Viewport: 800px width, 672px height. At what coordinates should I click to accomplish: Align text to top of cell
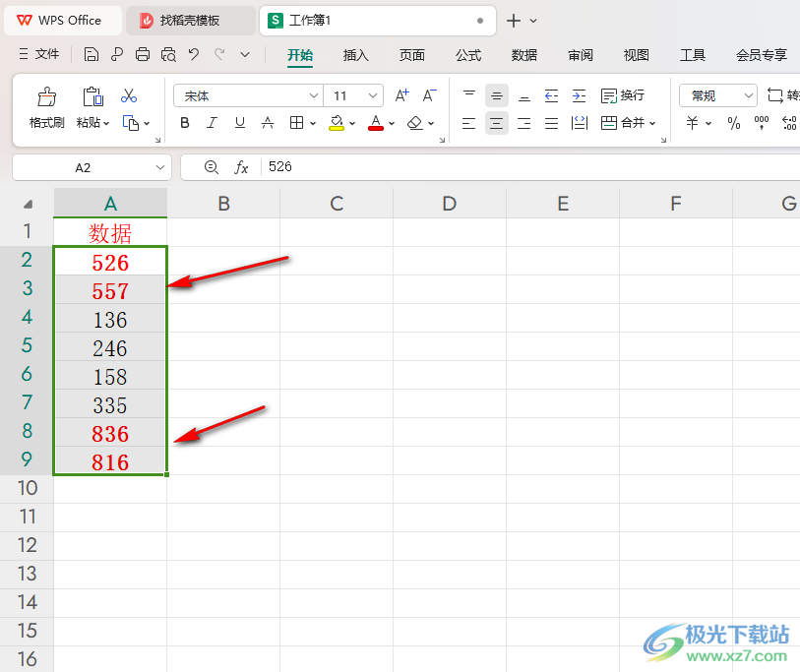click(x=468, y=95)
